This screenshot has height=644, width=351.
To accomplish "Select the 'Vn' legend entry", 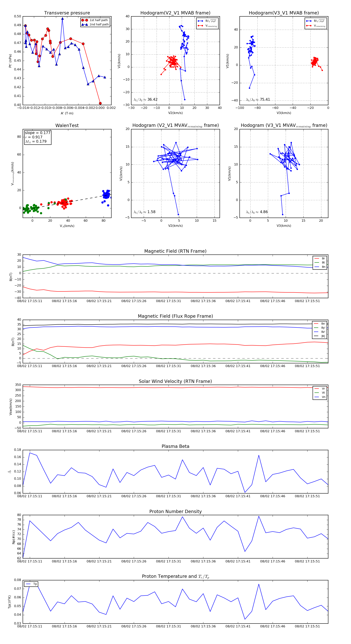I will point(320,397).
